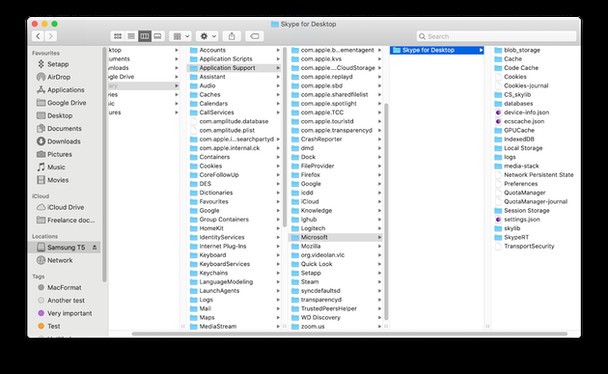Click in the Search field
Viewport: 608px width, 374px height.
pos(496,36)
